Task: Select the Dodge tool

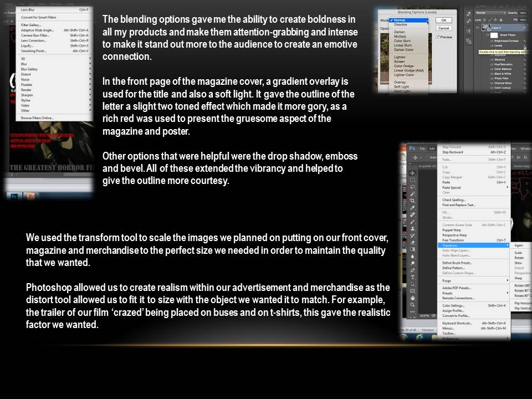Action: (412, 263)
